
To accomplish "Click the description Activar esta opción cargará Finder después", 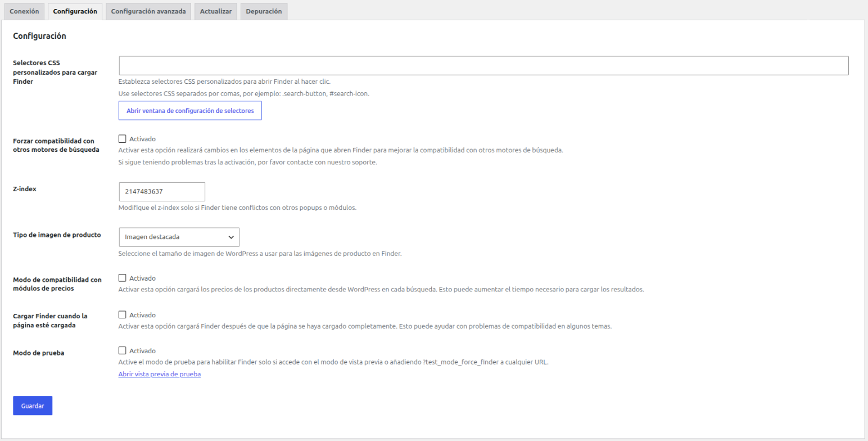I will pos(365,327).
